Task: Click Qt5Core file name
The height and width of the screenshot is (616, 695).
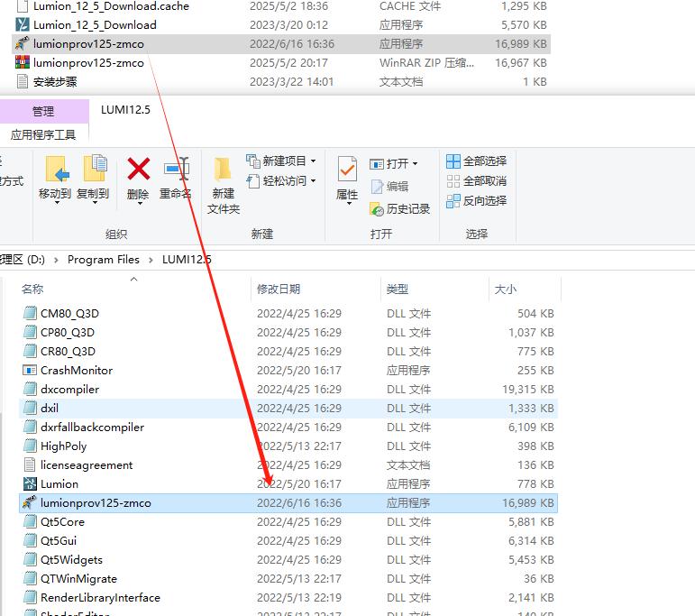Action: (62, 521)
